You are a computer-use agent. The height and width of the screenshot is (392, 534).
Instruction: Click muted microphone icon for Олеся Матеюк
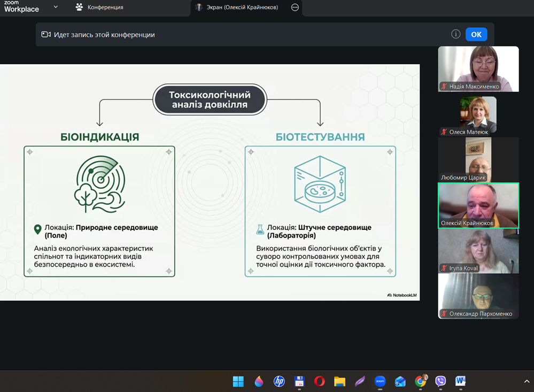[444, 132]
